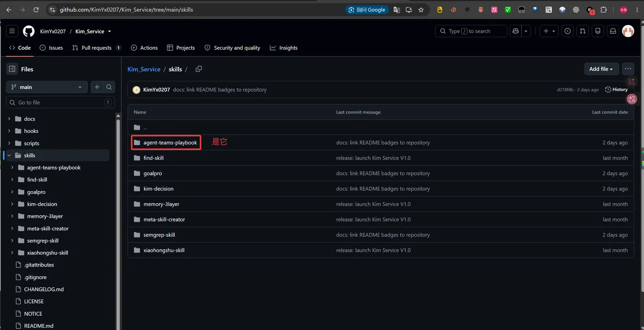This screenshot has width=644, height=330.
Task: Reload the page
Action: [x=36, y=10]
